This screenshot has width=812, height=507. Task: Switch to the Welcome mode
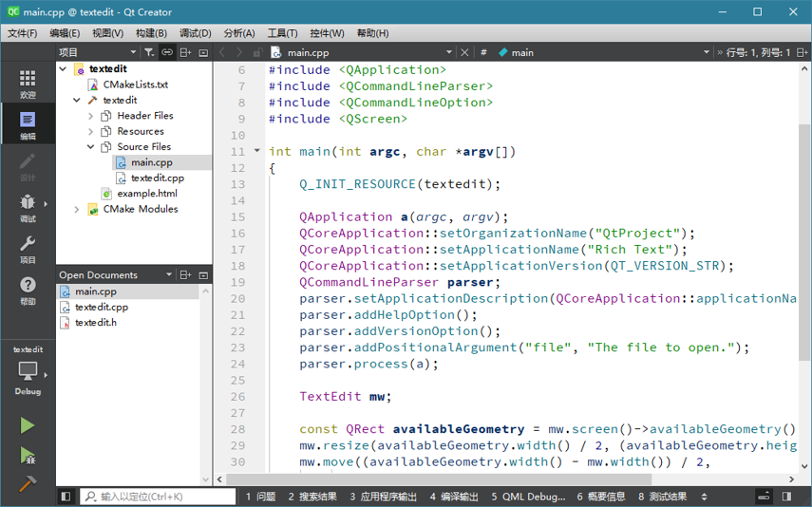click(28, 83)
